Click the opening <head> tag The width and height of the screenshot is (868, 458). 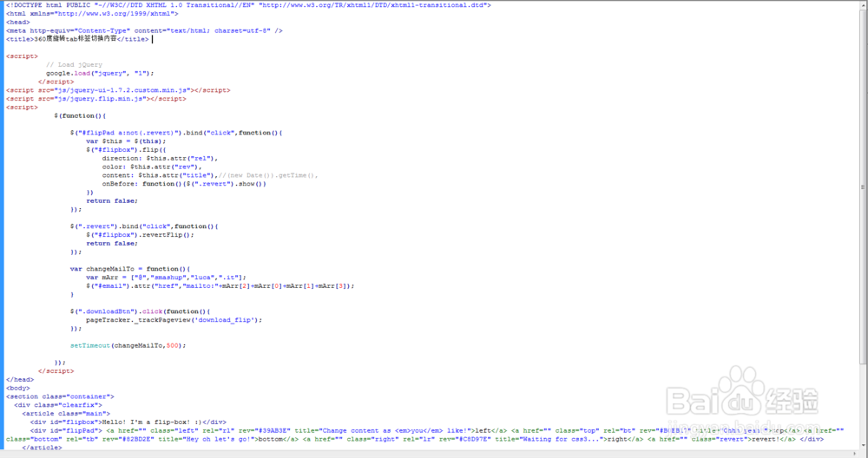(18, 23)
